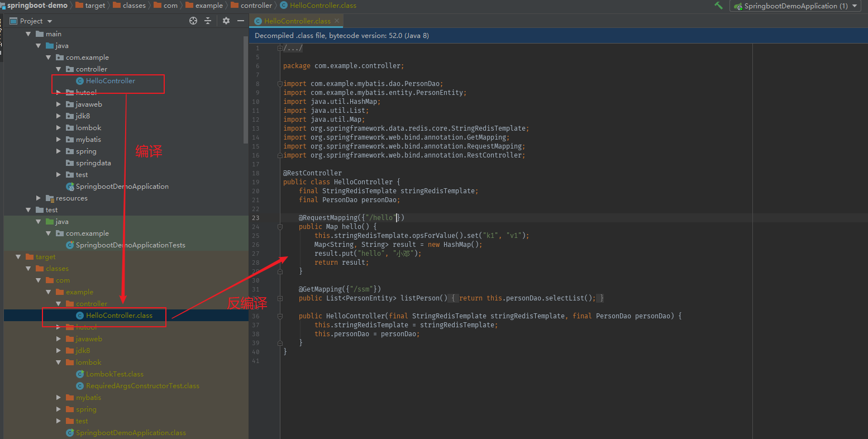Click the LombokTest.class file icon

[80, 374]
